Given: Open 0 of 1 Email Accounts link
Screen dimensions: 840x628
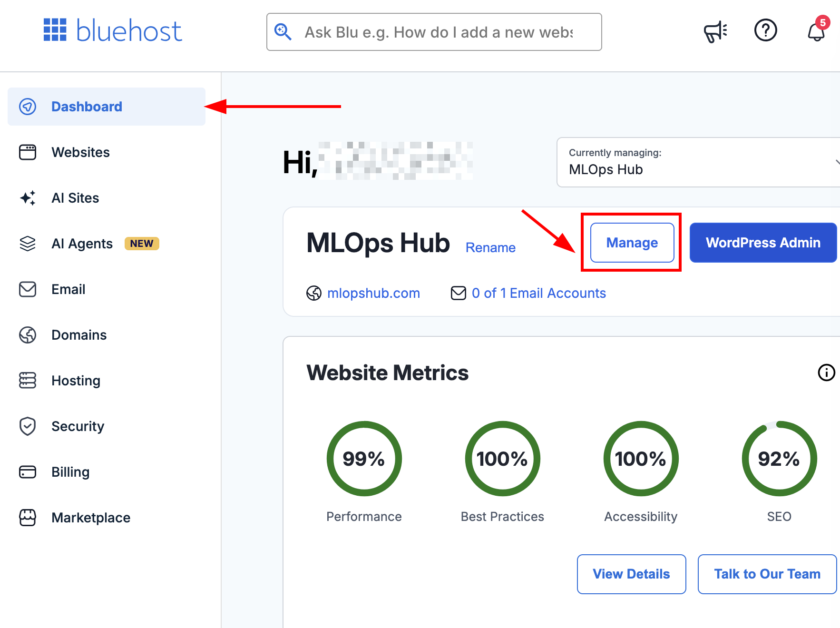Looking at the screenshot, I should 538,293.
